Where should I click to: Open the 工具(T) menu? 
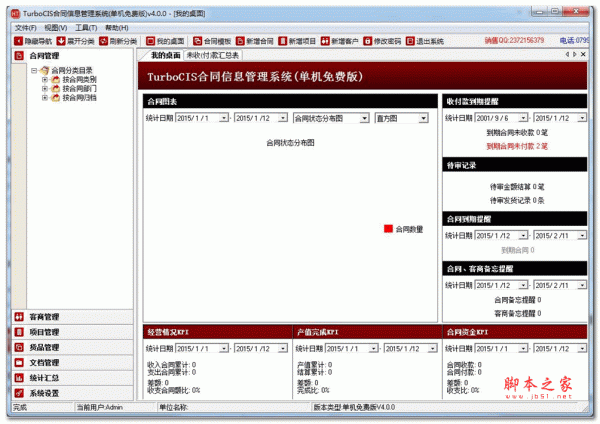tap(86, 28)
